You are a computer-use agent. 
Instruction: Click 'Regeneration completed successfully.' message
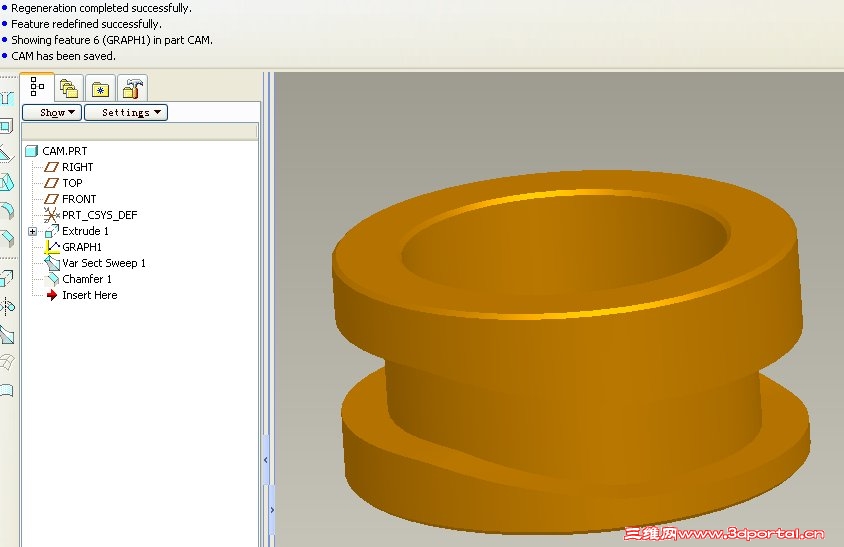point(101,8)
